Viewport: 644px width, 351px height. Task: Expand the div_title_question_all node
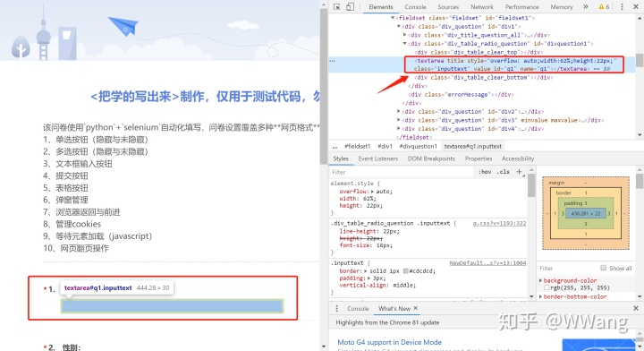(405, 35)
